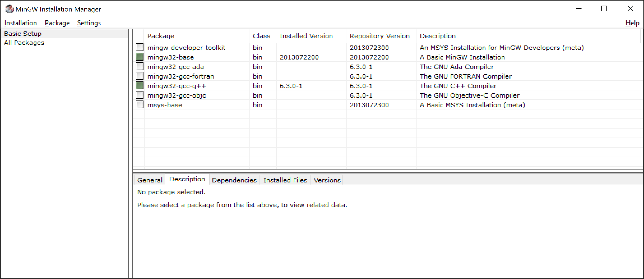
Task: Minimize the MinGW Installation Manager window
Action: click(579, 9)
